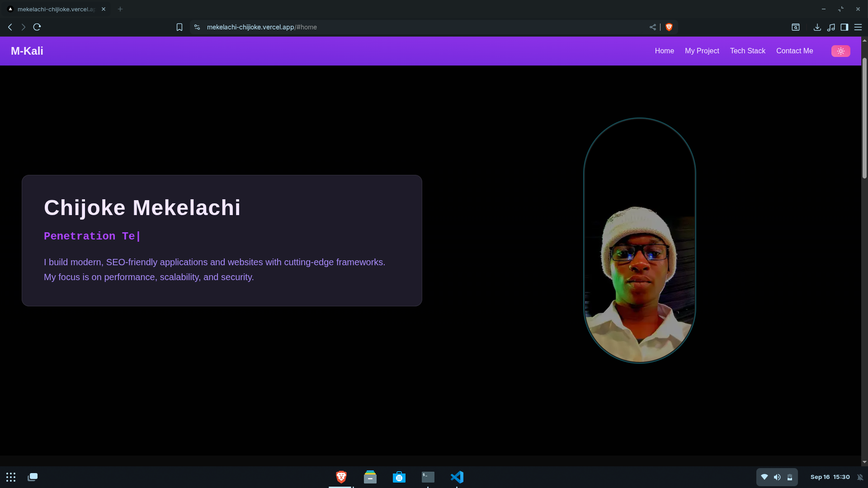Open the application grid launcher

[x=11, y=477]
